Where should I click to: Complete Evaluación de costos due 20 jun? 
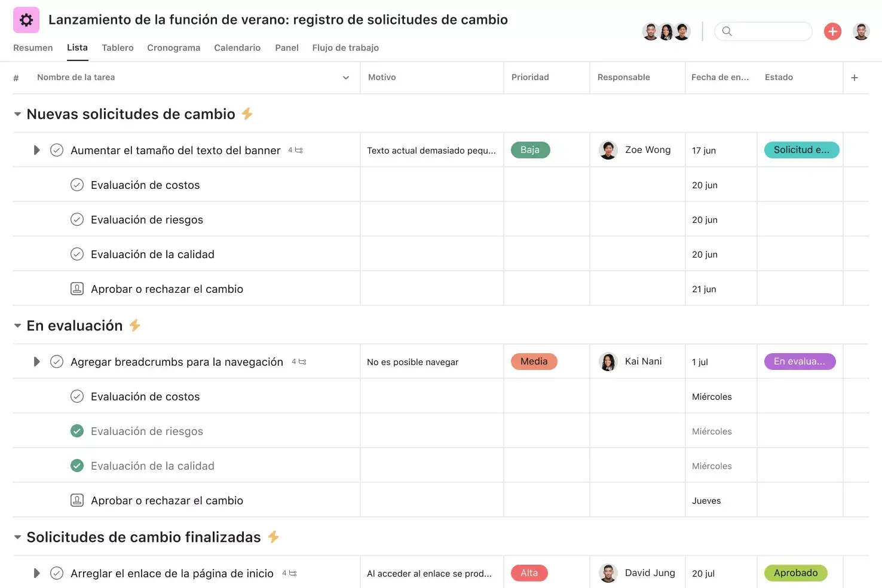(x=77, y=185)
